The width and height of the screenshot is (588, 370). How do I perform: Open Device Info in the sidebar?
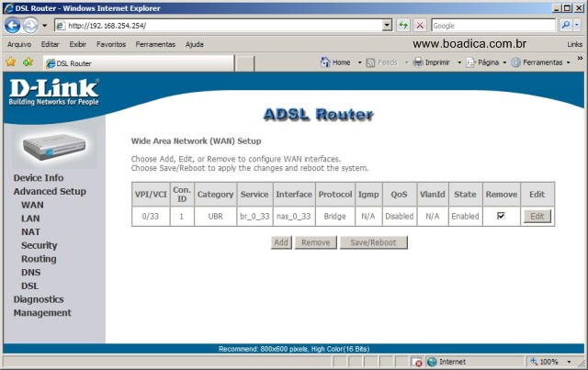click(x=39, y=178)
